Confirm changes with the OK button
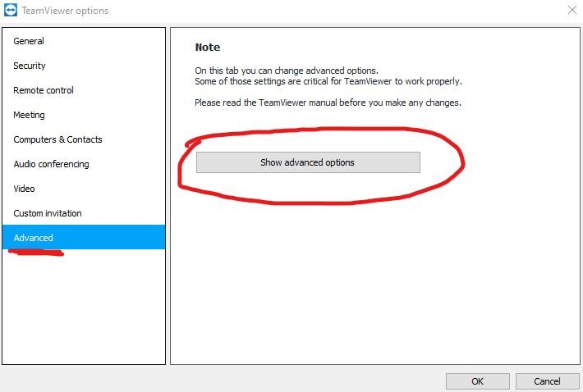Screen dimensions: 583x392 [477, 381]
